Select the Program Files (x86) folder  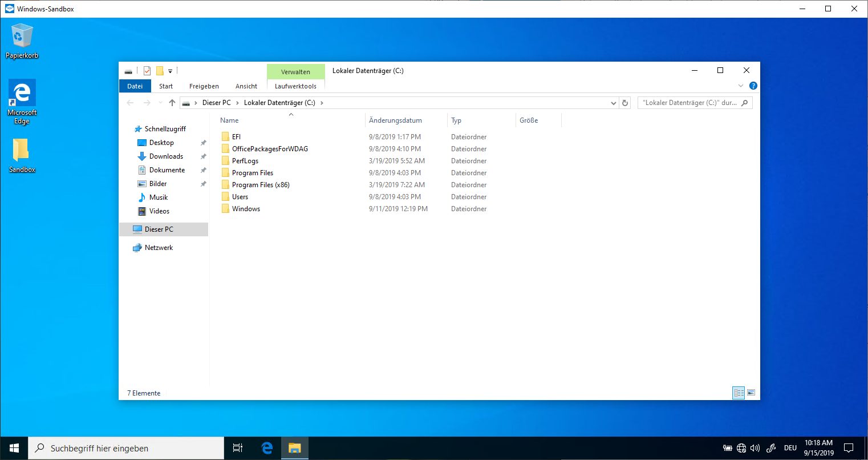coord(261,185)
